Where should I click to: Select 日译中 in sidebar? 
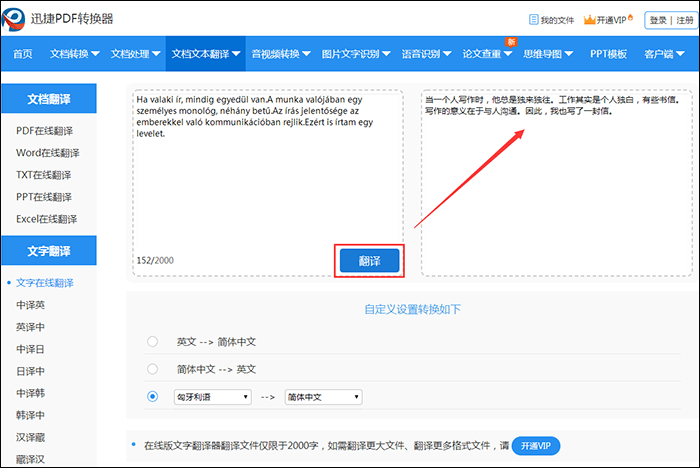click(x=30, y=371)
